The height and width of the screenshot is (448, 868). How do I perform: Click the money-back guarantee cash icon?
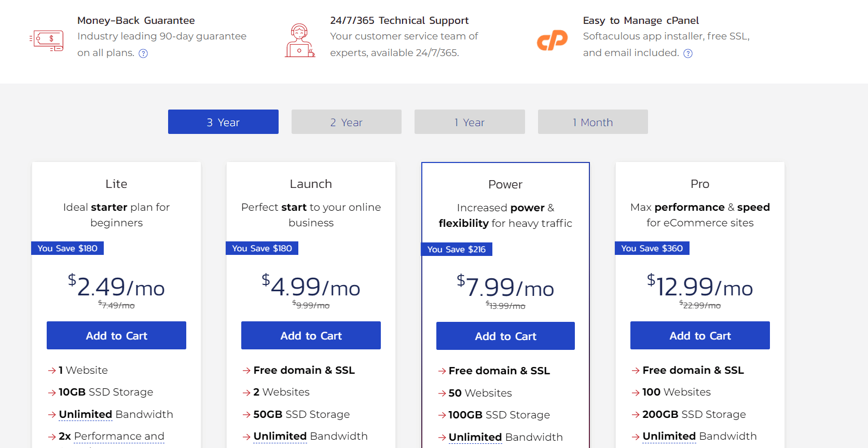point(47,40)
